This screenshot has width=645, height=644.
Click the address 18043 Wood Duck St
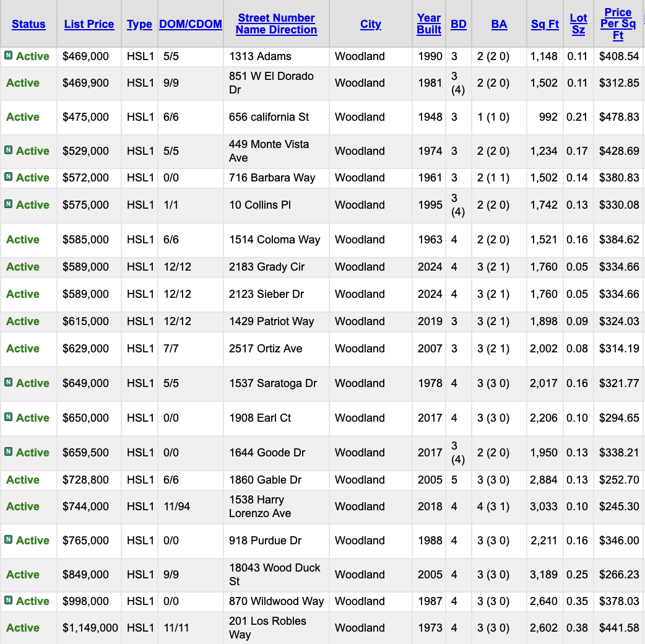click(274, 575)
